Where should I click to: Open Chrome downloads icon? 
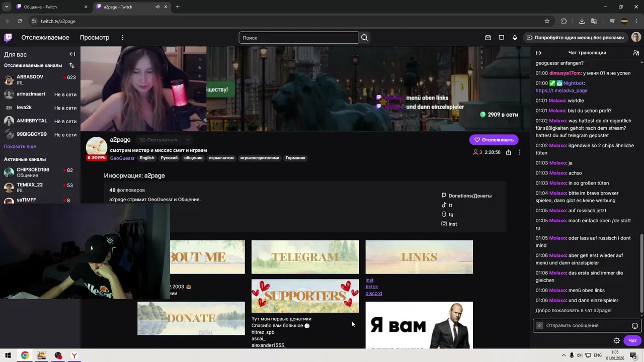point(582,21)
